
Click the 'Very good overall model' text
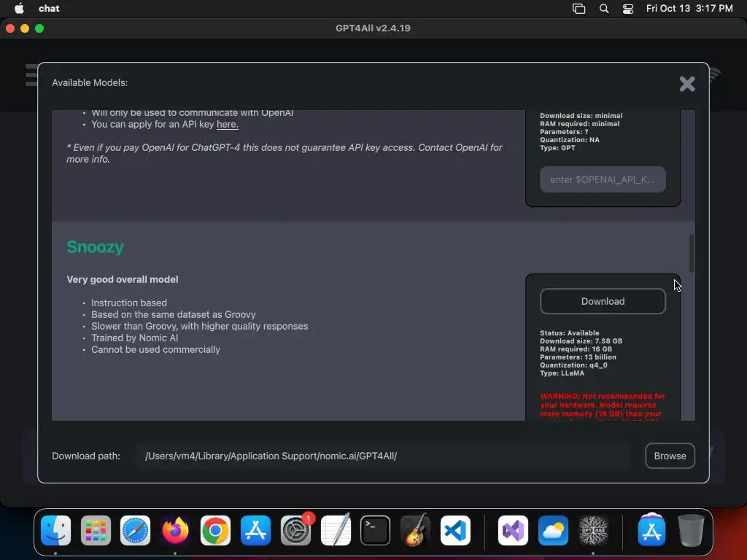pyautogui.click(x=123, y=279)
